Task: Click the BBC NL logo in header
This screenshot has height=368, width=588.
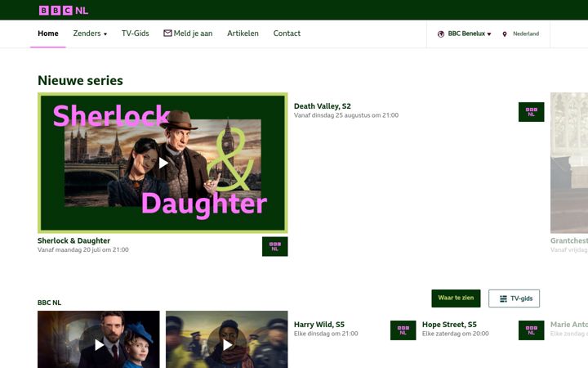Action: (x=64, y=11)
